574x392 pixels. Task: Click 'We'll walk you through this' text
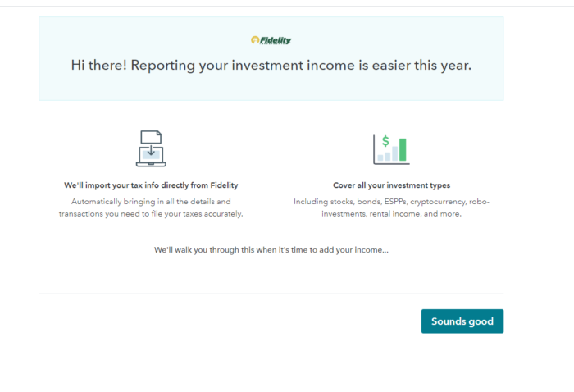204,250
